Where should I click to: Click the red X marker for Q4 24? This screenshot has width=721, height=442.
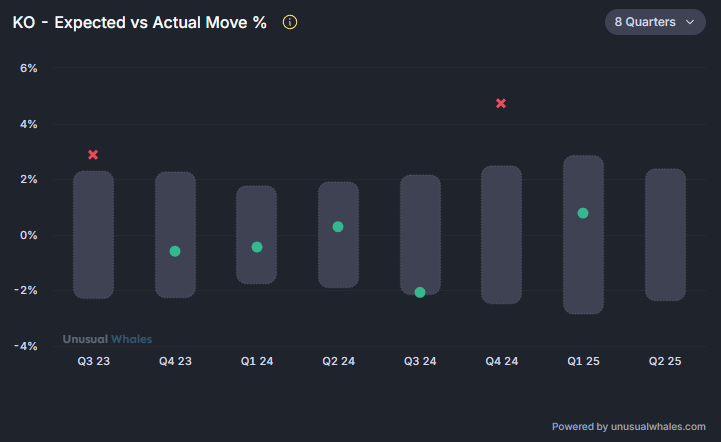pyautogui.click(x=501, y=104)
